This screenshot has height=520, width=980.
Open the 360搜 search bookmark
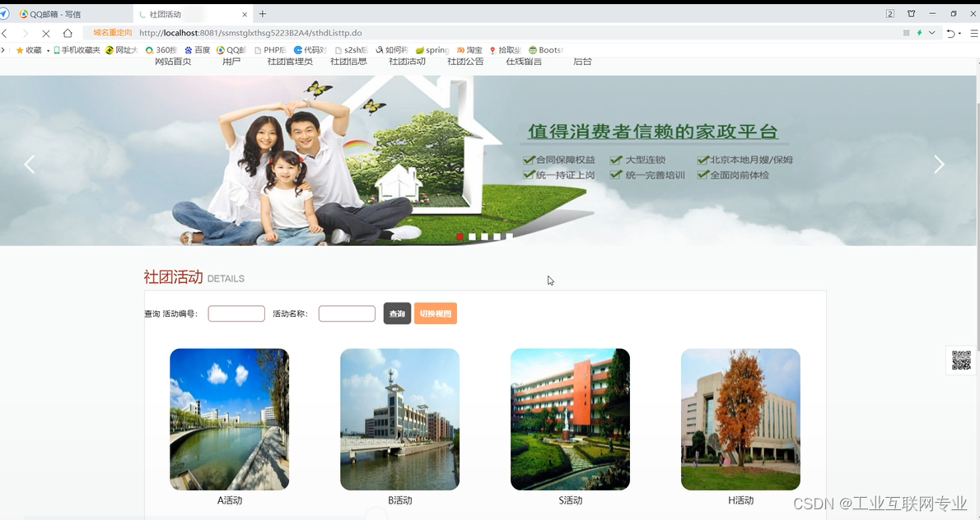click(x=161, y=50)
